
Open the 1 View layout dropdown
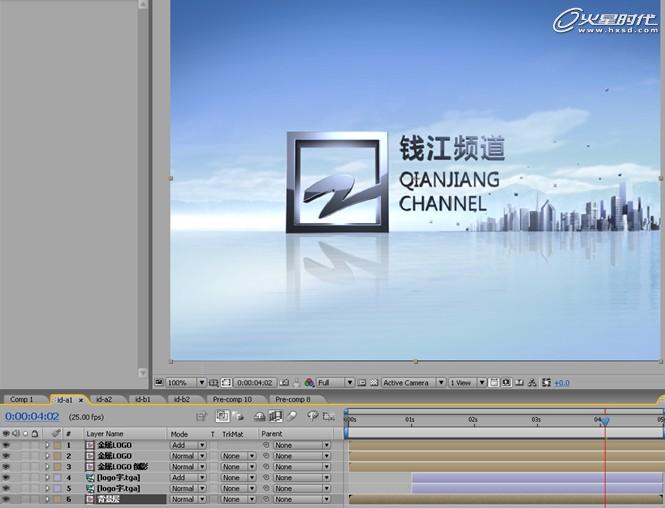[467, 382]
